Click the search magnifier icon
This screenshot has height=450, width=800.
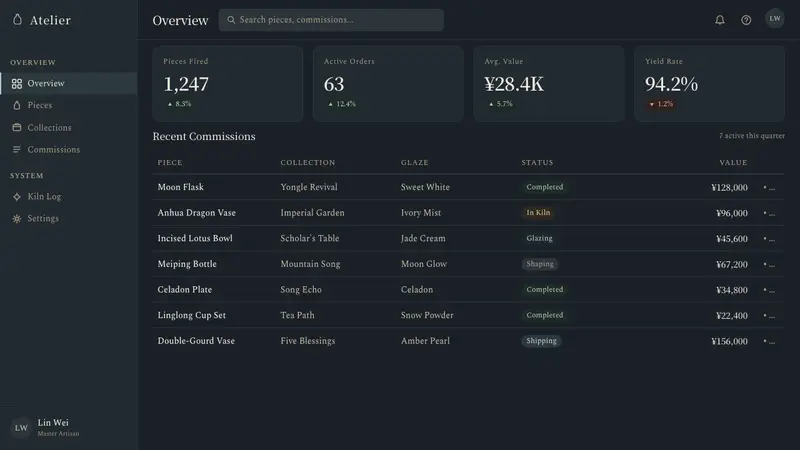click(231, 20)
